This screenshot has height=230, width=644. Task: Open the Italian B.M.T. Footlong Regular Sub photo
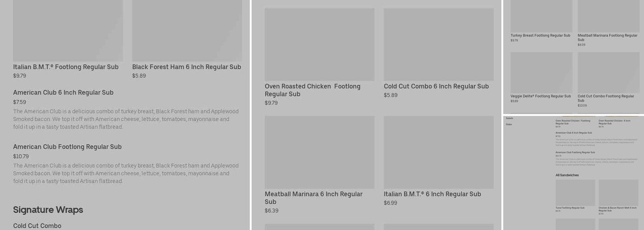pos(68,30)
